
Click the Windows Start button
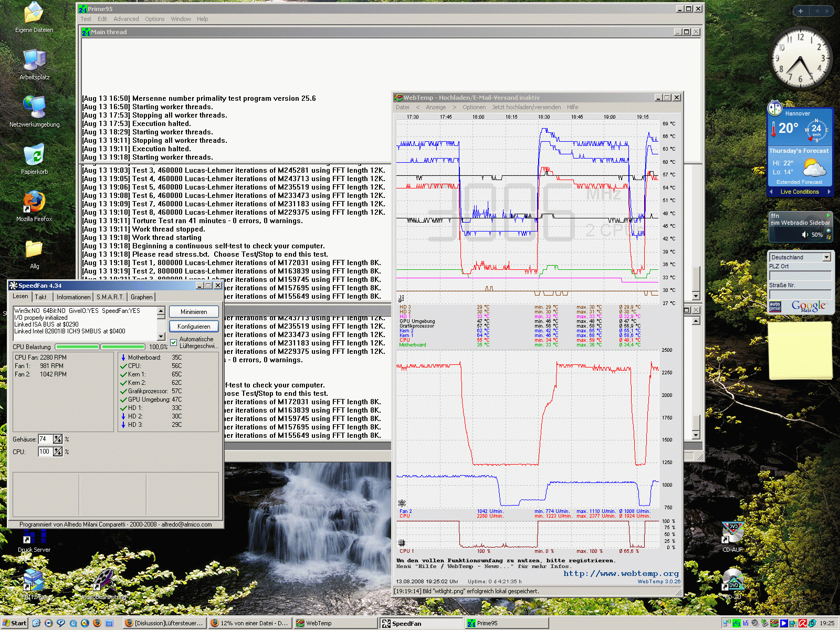coord(15,623)
